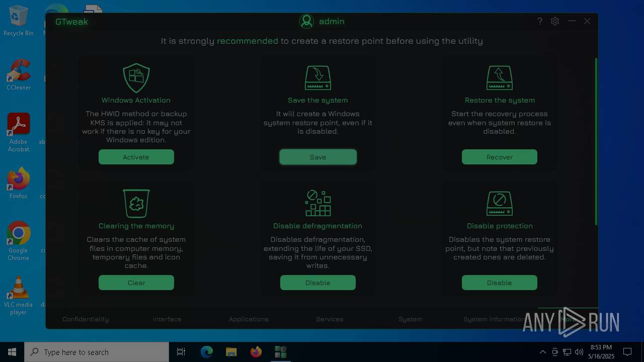This screenshot has width=644, height=362.
Task: Open VLC media player desktop shortcut
Action: [19, 296]
